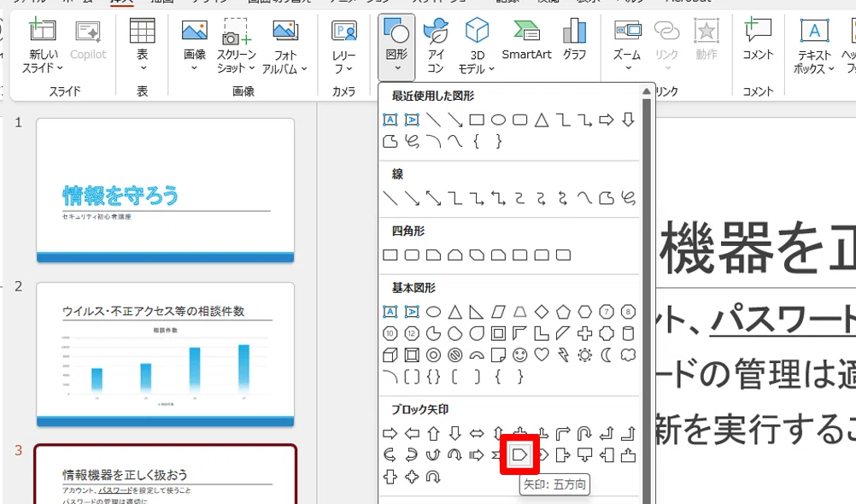856x504 pixels.
Task: Open the 3D モデル dropdown
Action: click(491, 69)
